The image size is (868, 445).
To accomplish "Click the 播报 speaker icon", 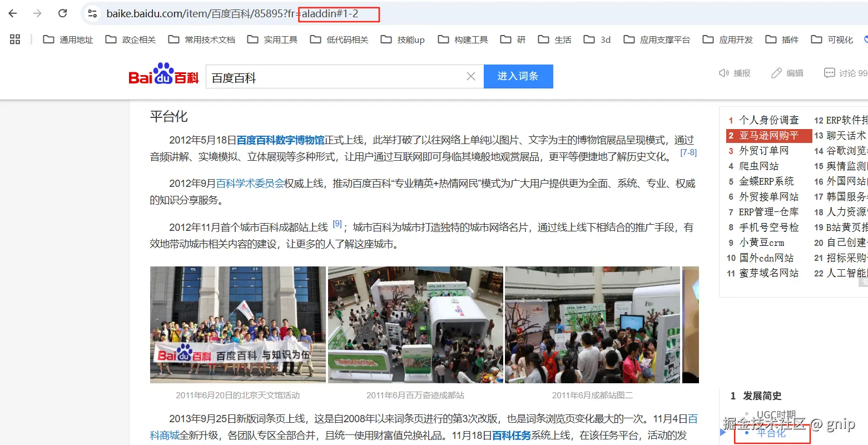I will (724, 73).
